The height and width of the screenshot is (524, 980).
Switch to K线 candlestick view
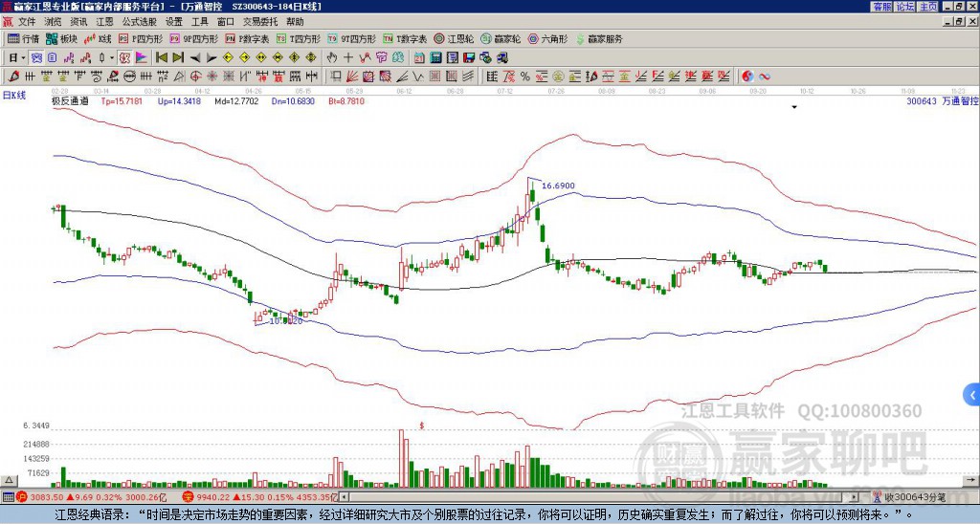tap(97, 38)
